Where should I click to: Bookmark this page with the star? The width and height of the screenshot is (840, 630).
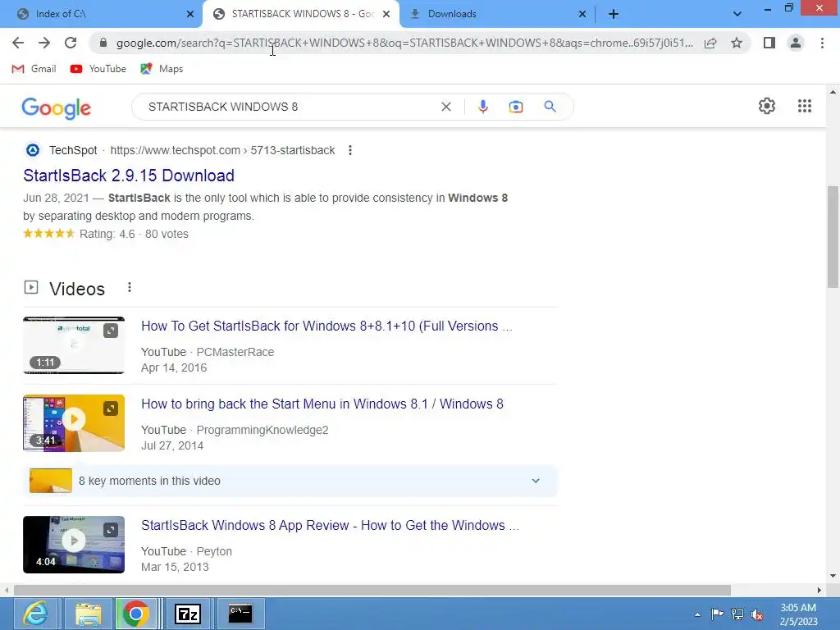tap(737, 43)
